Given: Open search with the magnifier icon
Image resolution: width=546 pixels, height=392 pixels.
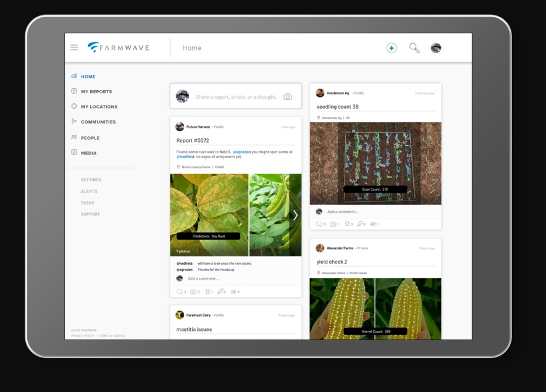Looking at the screenshot, I should tap(414, 48).
